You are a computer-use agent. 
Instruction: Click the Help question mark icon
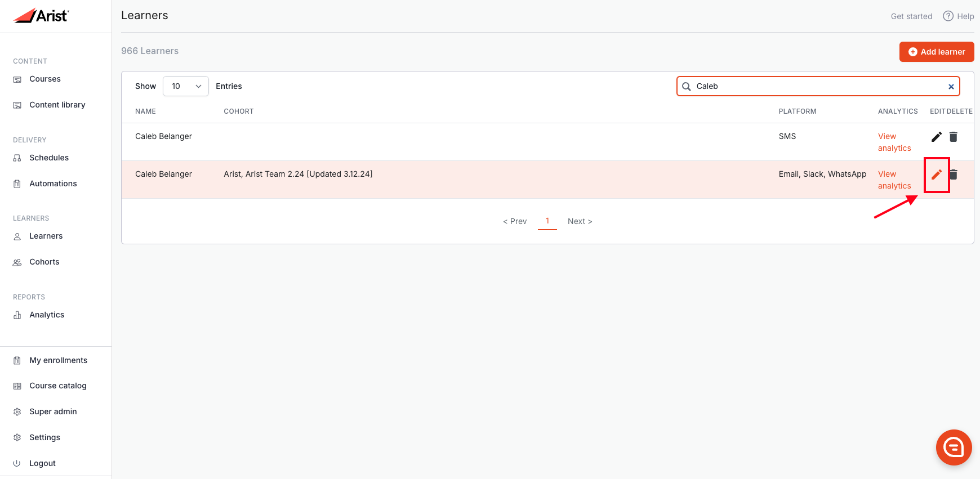click(948, 16)
